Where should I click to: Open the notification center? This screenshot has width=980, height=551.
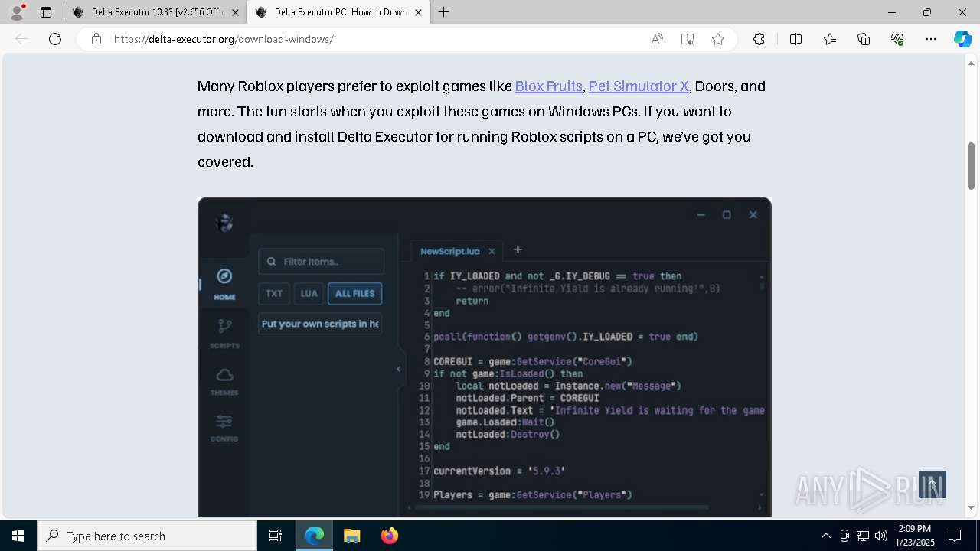[955, 536]
